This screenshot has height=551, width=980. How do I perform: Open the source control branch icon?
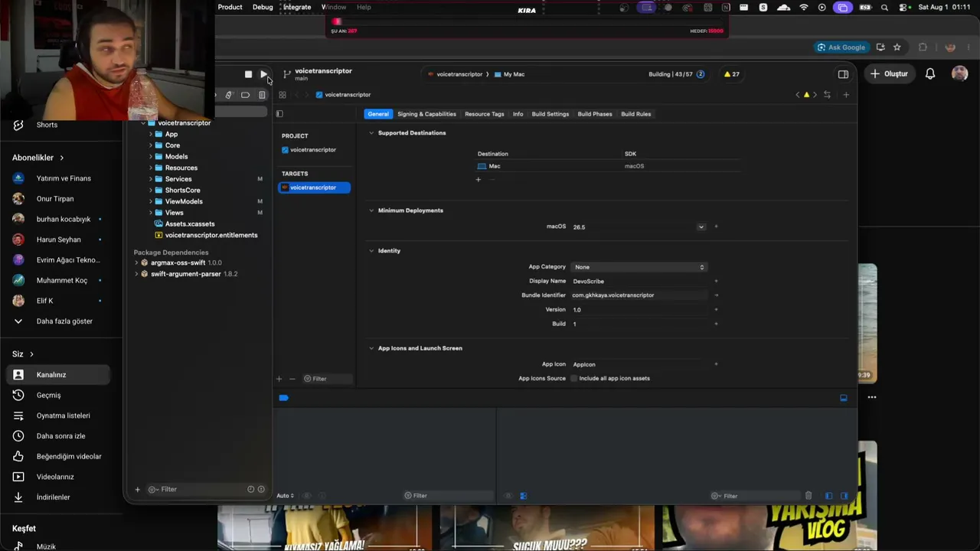[287, 74]
